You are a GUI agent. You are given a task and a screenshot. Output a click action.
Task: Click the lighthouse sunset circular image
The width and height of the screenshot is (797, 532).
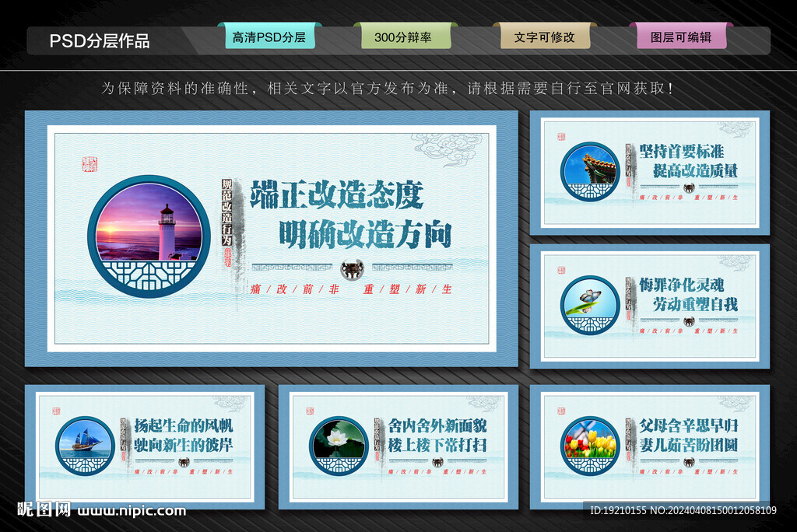149,236
